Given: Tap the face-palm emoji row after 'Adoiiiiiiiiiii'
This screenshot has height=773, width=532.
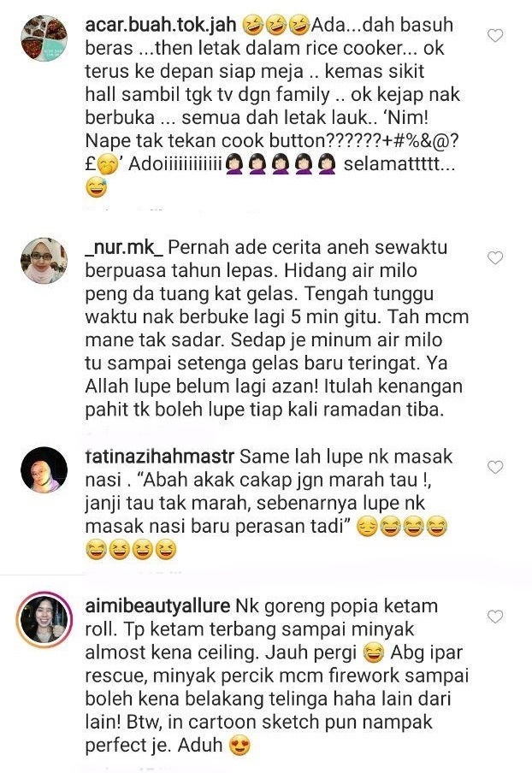Looking at the screenshot, I should tap(281, 164).
